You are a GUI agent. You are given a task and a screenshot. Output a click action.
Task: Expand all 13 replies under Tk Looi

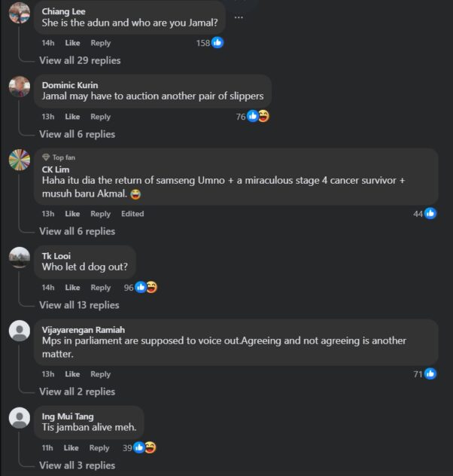pyautogui.click(x=79, y=305)
